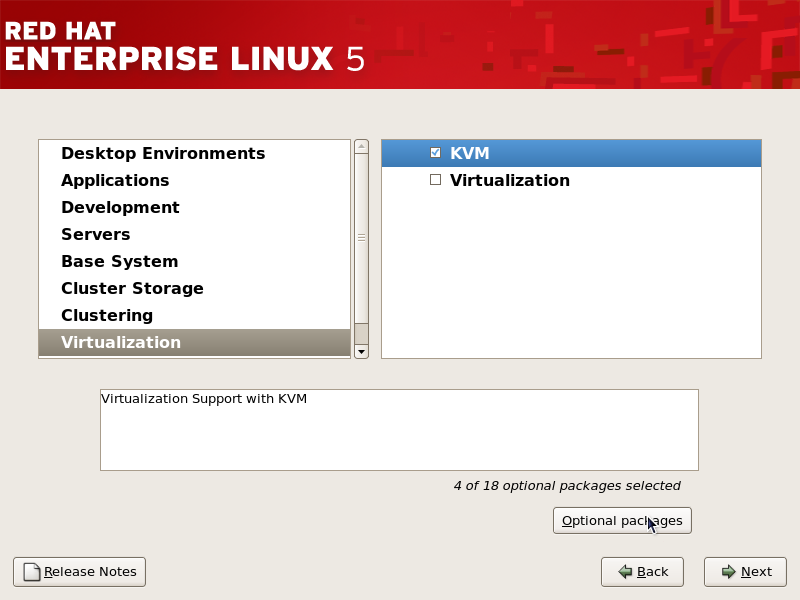800x600 pixels.
Task: Open the Optional packages dialog
Action: coord(622,520)
